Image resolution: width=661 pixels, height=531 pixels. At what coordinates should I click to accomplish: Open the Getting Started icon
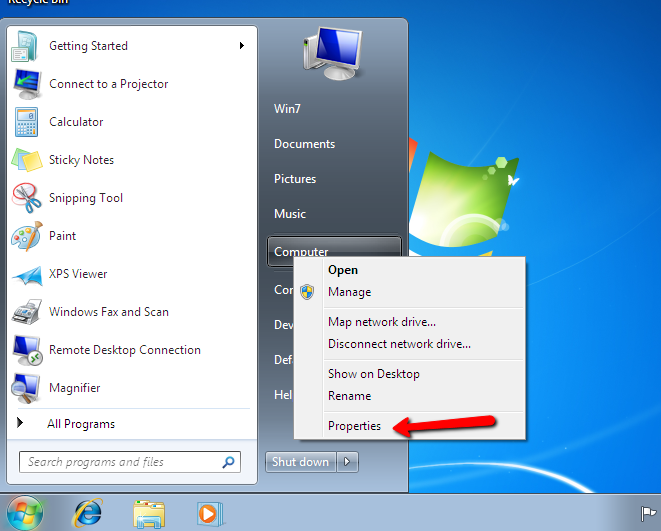(25, 46)
